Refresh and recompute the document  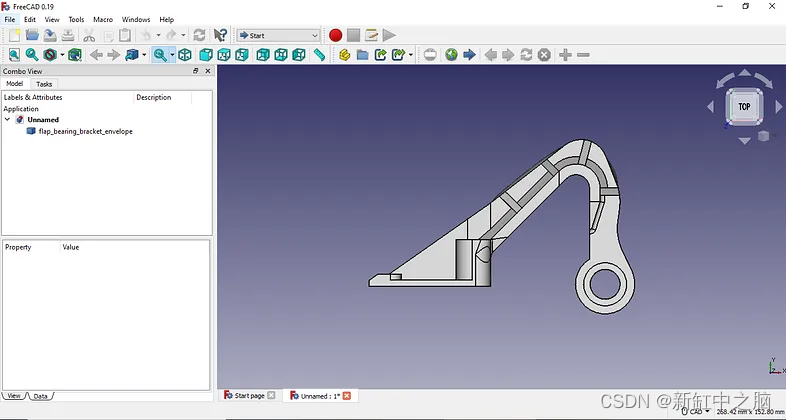(200, 35)
